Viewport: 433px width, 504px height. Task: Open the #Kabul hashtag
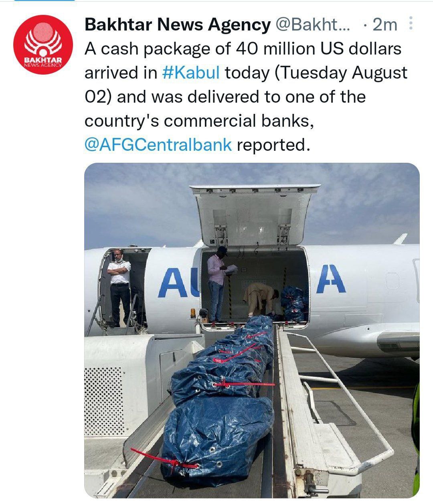tap(191, 73)
